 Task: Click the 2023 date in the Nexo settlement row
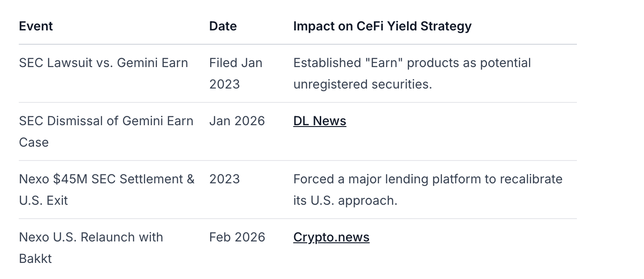click(225, 179)
